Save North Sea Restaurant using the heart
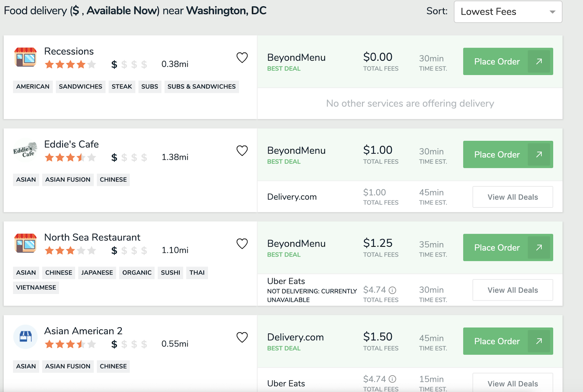The height and width of the screenshot is (392, 583). pos(242,243)
